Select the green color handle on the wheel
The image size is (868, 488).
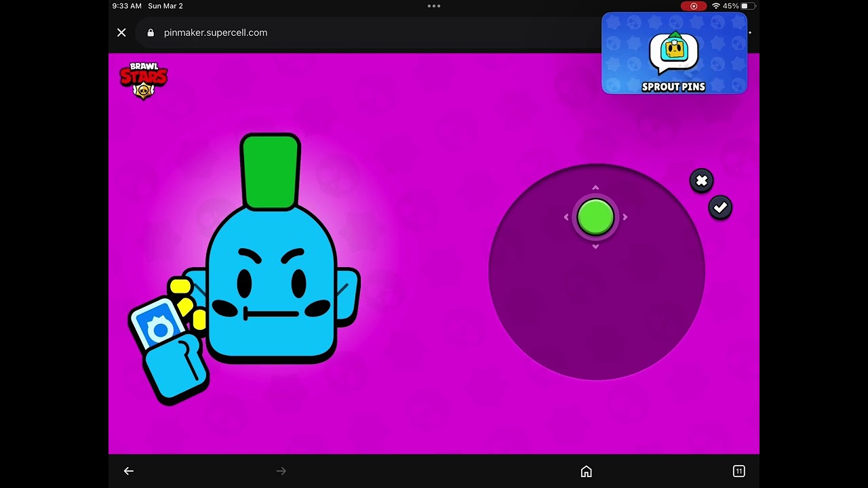(595, 217)
